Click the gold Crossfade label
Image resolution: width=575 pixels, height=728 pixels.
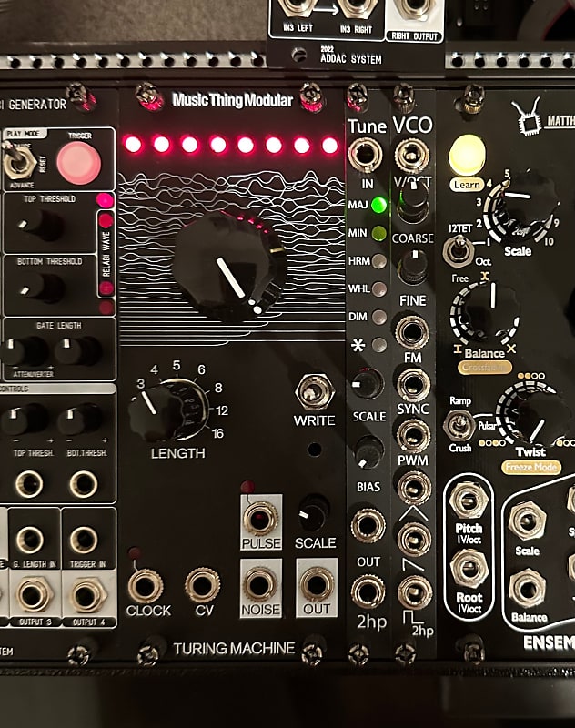tap(485, 368)
